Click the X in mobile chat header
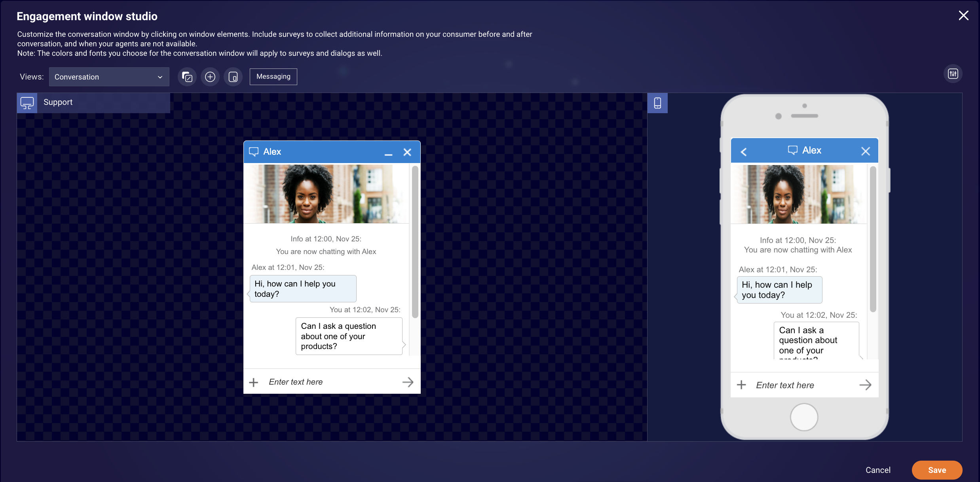 (866, 151)
